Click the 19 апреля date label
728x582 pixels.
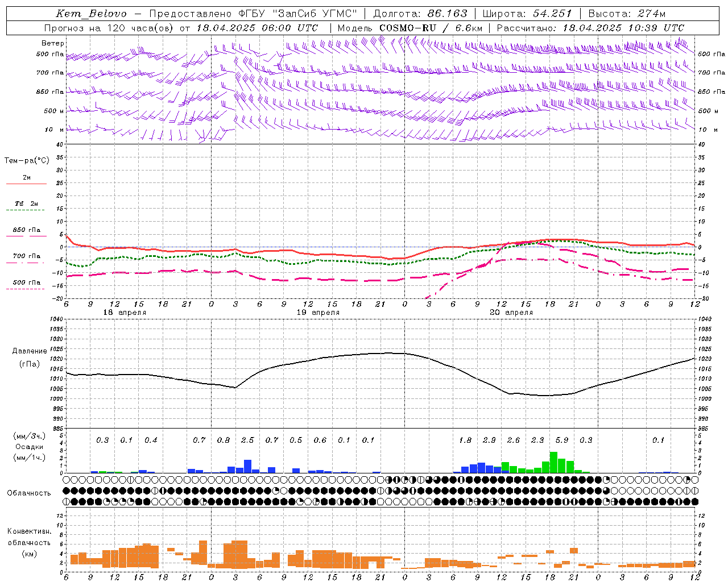[318, 313]
